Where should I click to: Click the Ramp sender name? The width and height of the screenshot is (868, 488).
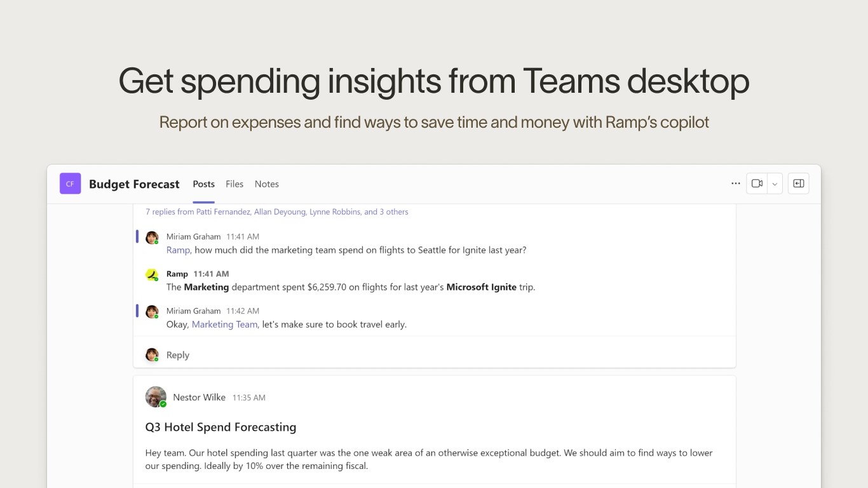pyautogui.click(x=177, y=274)
